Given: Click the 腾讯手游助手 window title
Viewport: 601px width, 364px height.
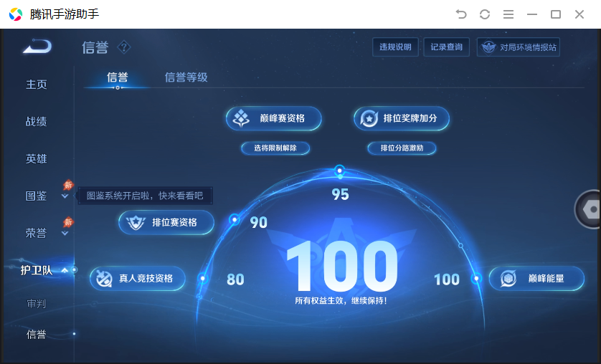Looking at the screenshot, I should pyautogui.click(x=65, y=14).
